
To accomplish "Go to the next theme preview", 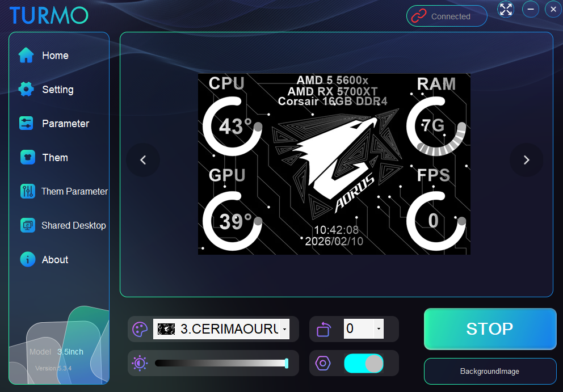I will tap(526, 160).
